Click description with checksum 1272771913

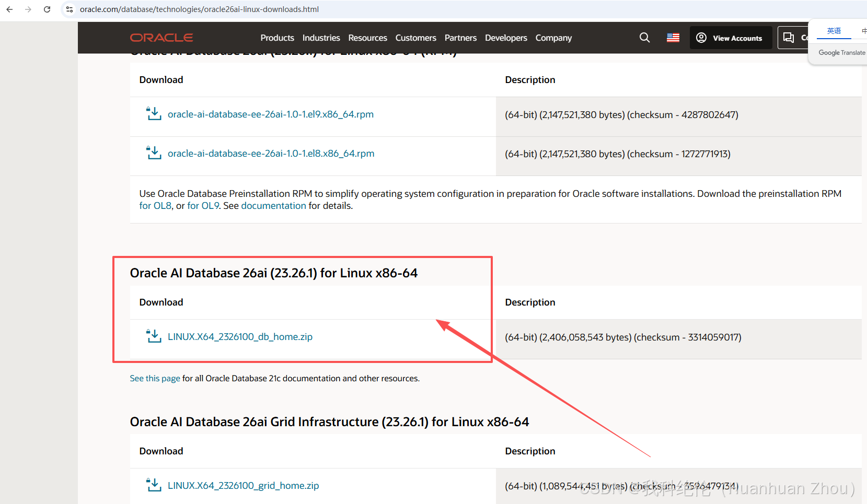[618, 154]
